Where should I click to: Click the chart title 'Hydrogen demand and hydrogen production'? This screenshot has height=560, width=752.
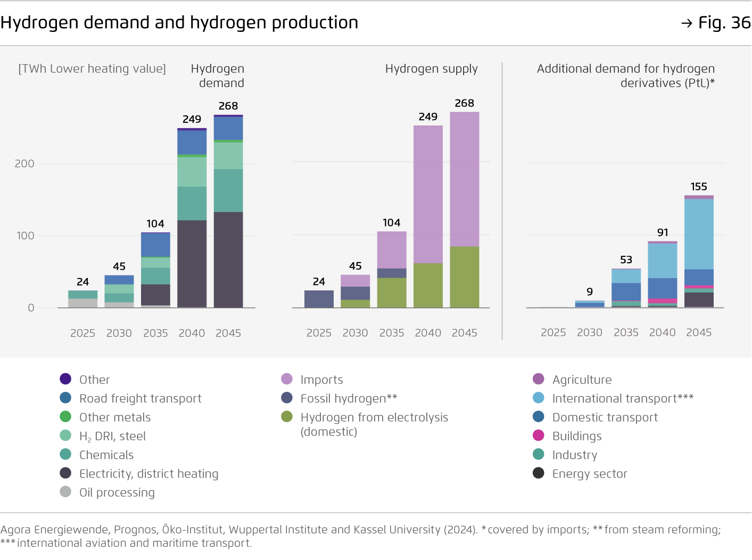(x=179, y=23)
